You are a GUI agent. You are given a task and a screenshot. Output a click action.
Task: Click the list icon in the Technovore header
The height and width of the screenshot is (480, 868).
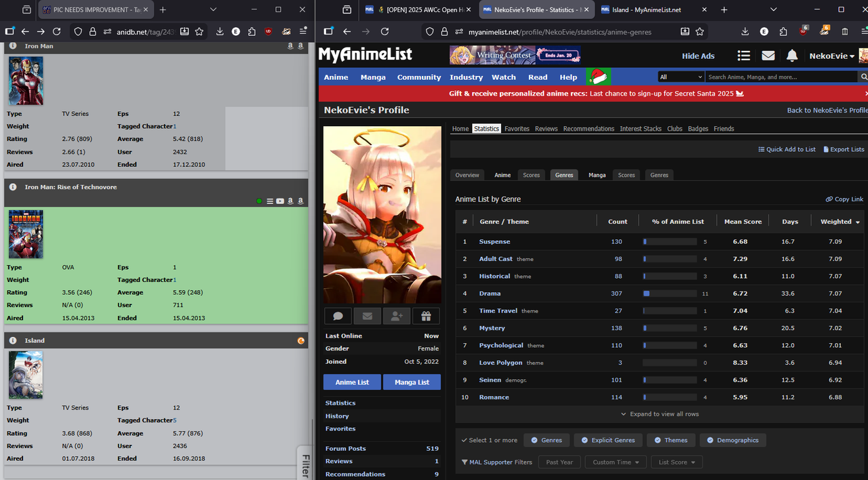[x=270, y=201]
